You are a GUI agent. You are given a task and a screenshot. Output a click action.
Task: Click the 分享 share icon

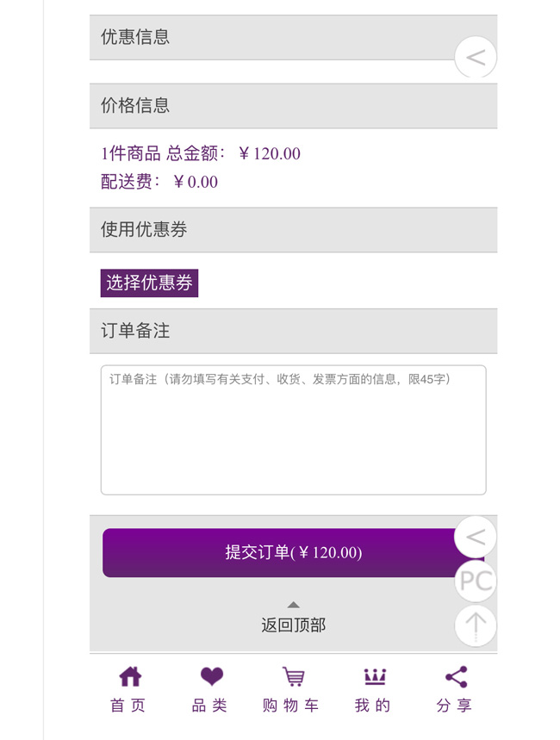(x=456, y=677)
